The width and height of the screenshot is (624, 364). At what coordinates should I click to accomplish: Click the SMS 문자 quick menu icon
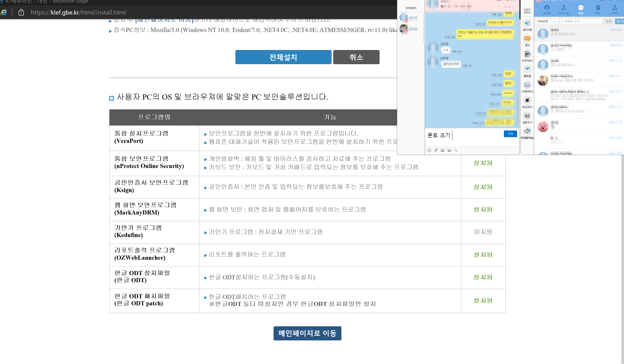click(x=527, y=39)
